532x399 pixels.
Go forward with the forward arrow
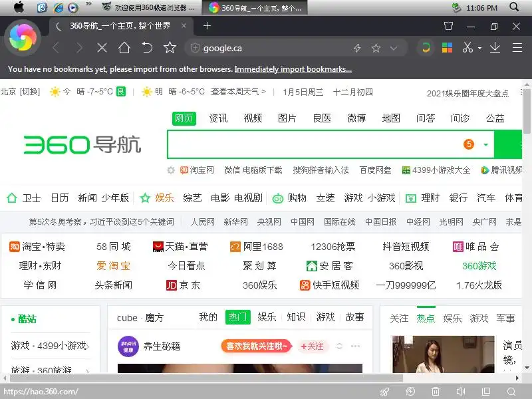79,48
